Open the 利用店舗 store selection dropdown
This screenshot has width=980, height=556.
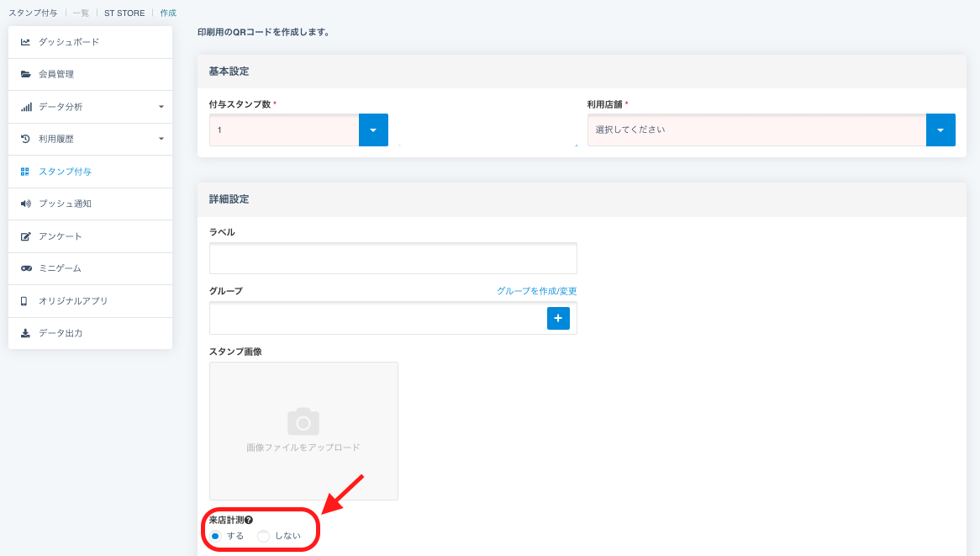(940, 130)
